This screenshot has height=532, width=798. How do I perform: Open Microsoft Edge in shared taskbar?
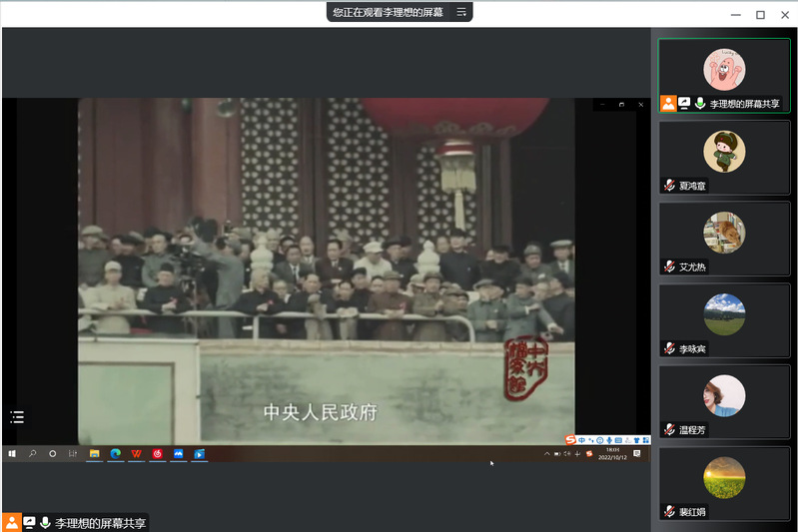pyautogui.click(x=116, y=454)
